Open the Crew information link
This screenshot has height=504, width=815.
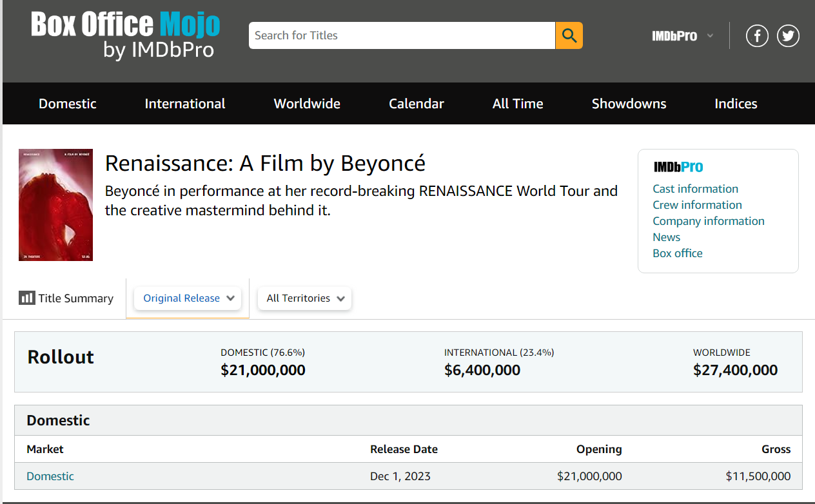697,205
